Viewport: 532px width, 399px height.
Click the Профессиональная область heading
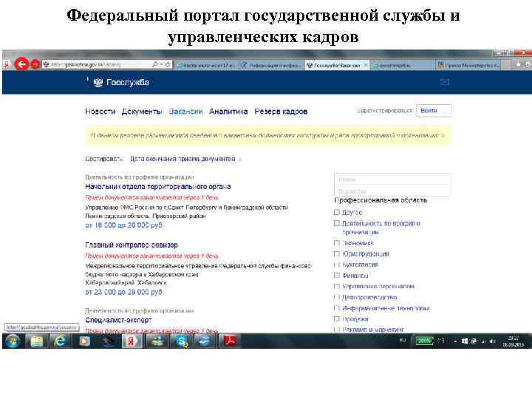pos(381,200)
